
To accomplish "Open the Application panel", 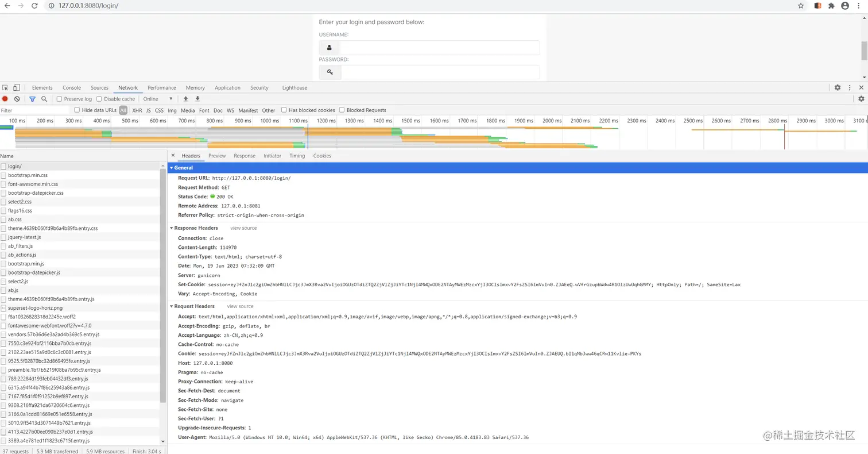I will (x=227, y=88).
